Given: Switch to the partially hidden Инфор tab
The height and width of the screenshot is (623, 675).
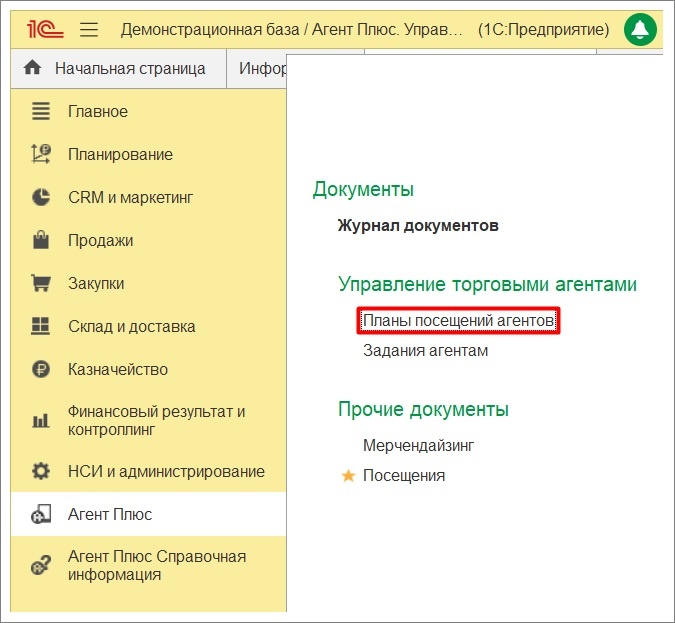Looking at the screenshot, I should tap(257, 68).
